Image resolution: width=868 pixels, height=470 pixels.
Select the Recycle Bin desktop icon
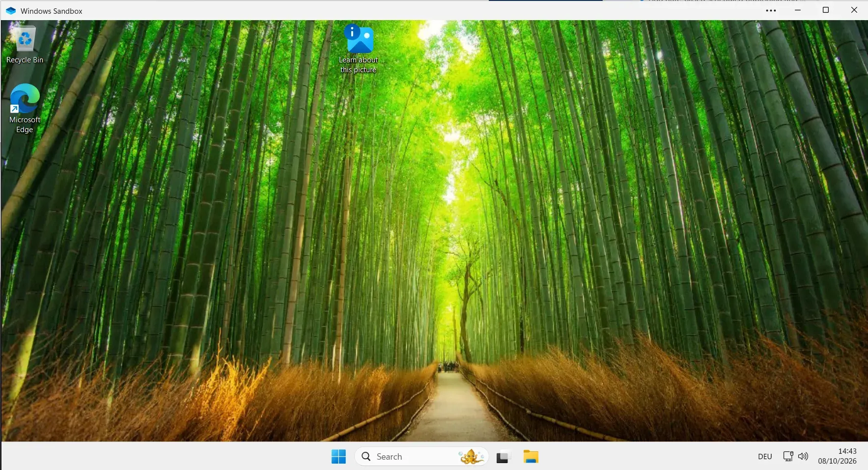point(25,45)
